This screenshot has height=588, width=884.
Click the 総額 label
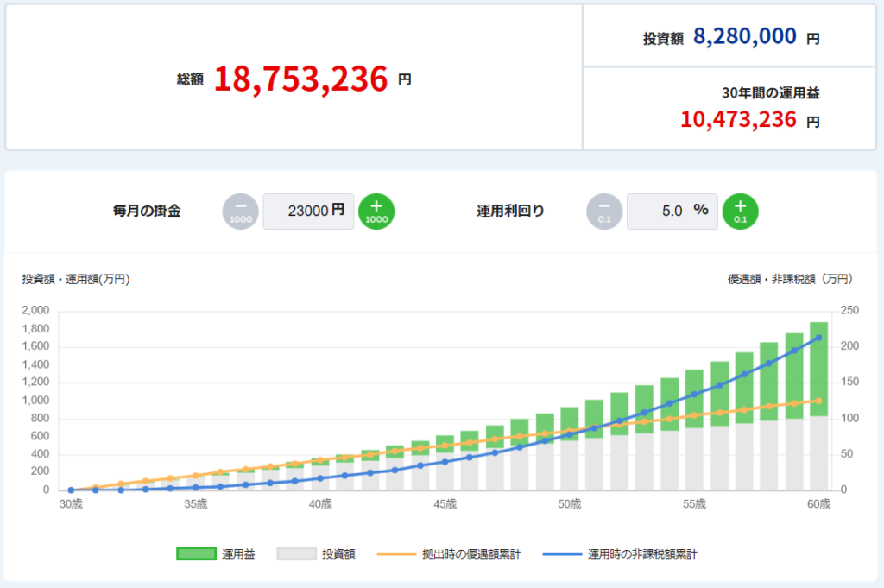[x=190, y=79]
